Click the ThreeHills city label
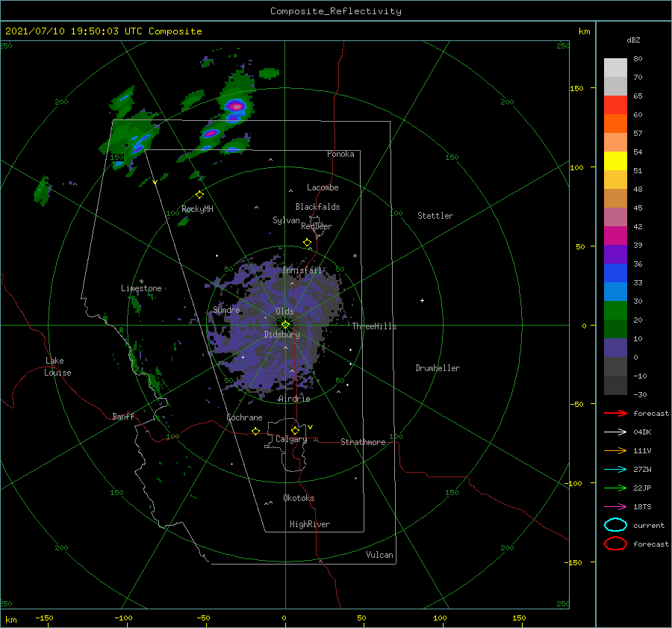 pyautogui.click(x=374, y=326)
